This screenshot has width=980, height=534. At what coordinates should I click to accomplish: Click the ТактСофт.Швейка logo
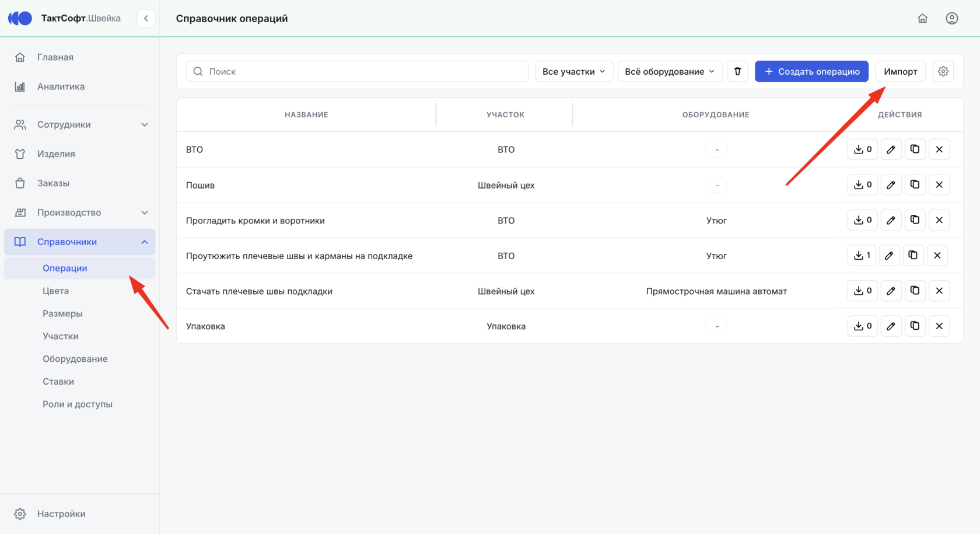64,19
